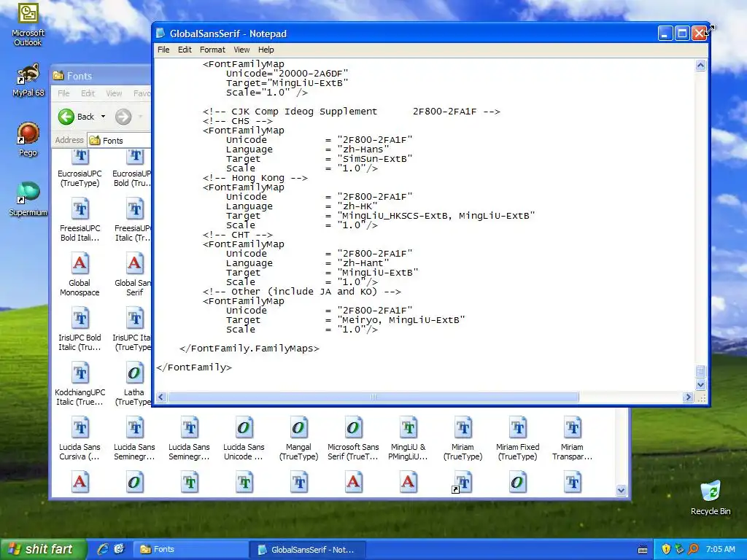Select the Miriam Transparent font file

(x=572, y=440)
